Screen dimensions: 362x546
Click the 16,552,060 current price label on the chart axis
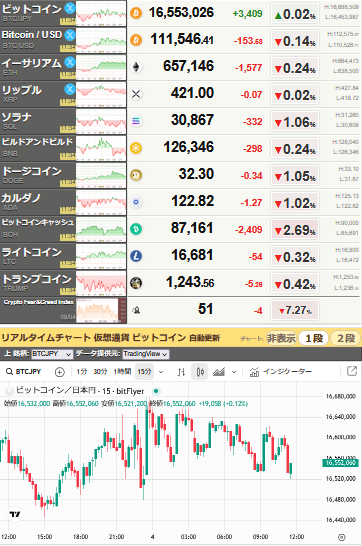340,463
